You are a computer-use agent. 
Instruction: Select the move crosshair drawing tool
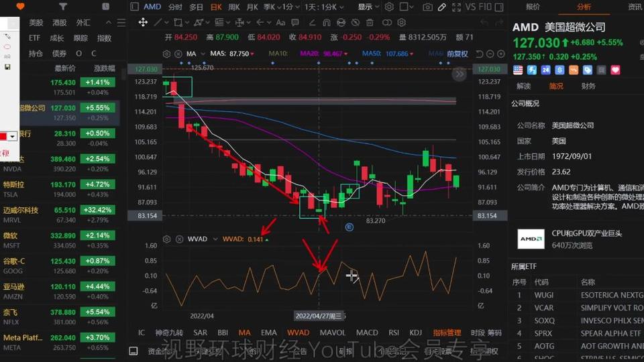pos(142,22)
